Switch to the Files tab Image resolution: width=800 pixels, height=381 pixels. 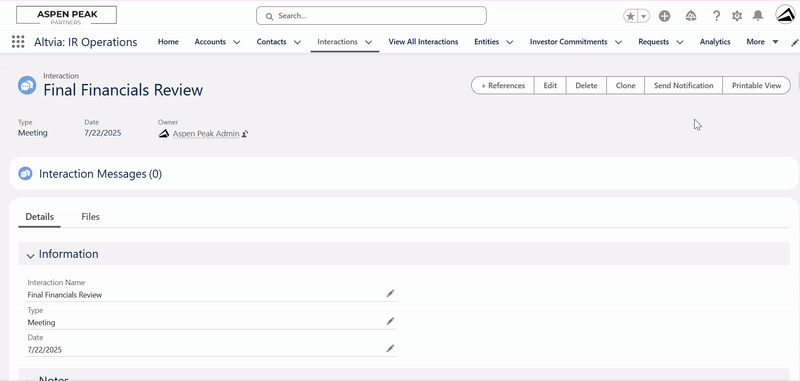pyautogui.click(x=90, y=217)
